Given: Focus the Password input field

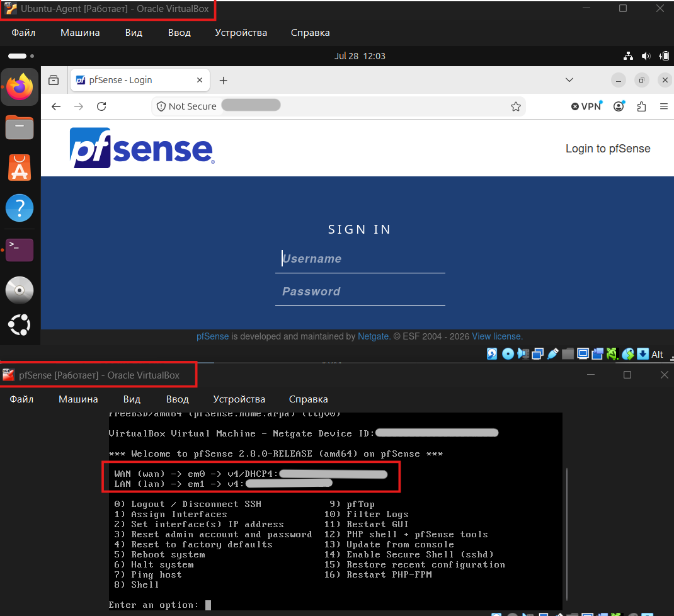Looking at the screenshot, I should click(360, 292).
